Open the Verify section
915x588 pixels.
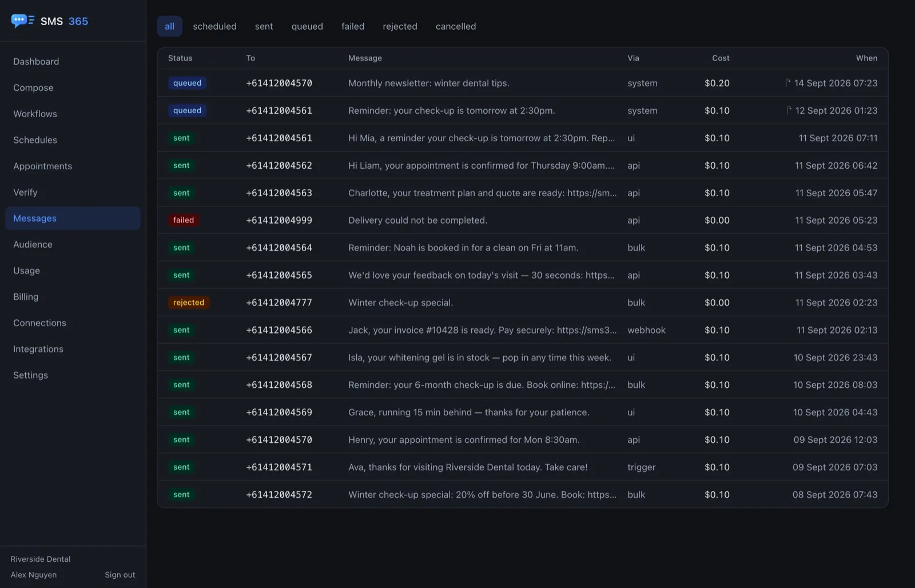pyautogui.click(x=73, y=192)
